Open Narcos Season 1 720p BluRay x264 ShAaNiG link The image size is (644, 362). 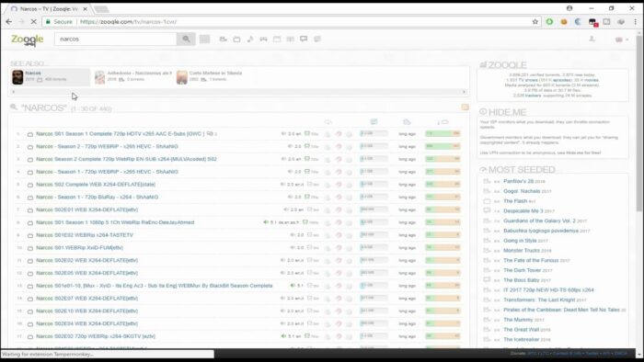[x=97, y=198]
